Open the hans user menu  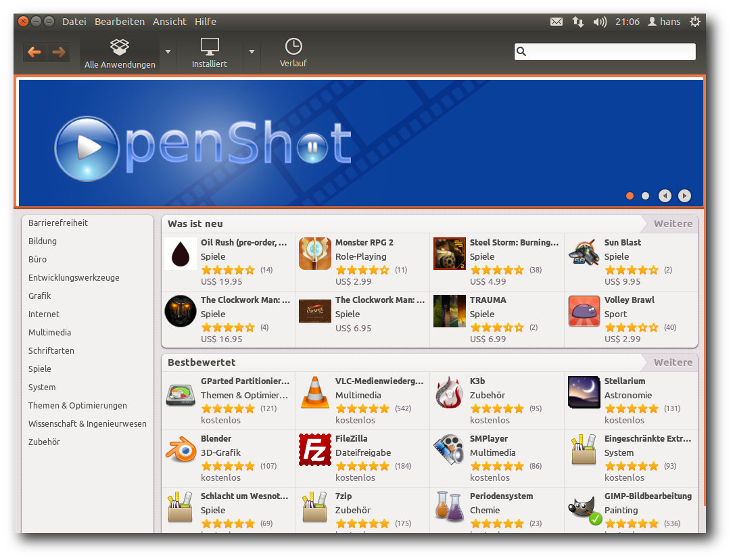664,22
